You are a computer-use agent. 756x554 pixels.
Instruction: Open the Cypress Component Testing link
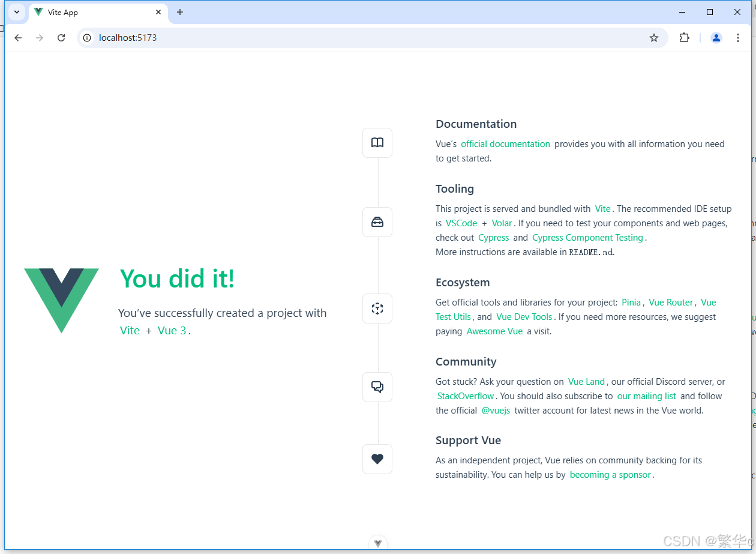[x=587, y=238]
